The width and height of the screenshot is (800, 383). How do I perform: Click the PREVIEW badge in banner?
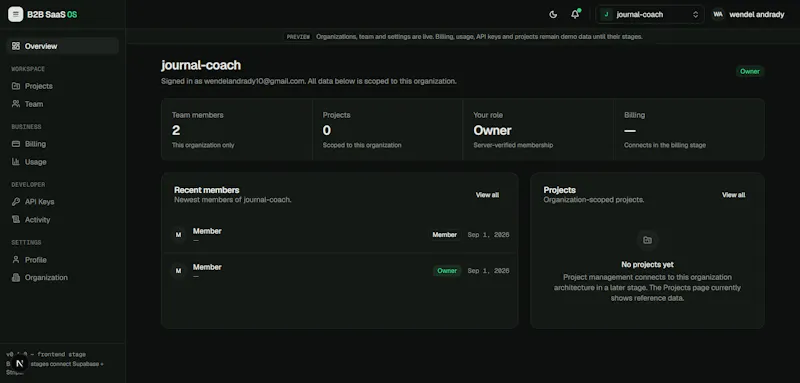[298, 37]
